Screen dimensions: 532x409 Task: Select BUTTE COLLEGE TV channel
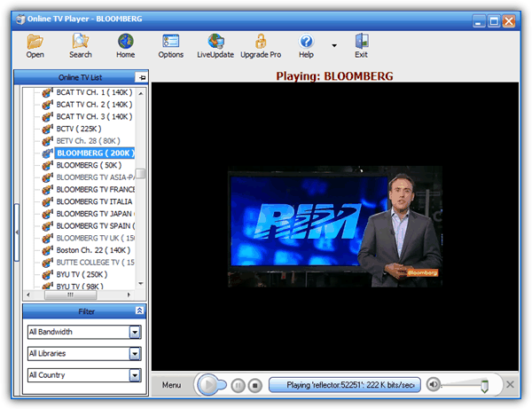pyautogui.click(x=96, y=263)
